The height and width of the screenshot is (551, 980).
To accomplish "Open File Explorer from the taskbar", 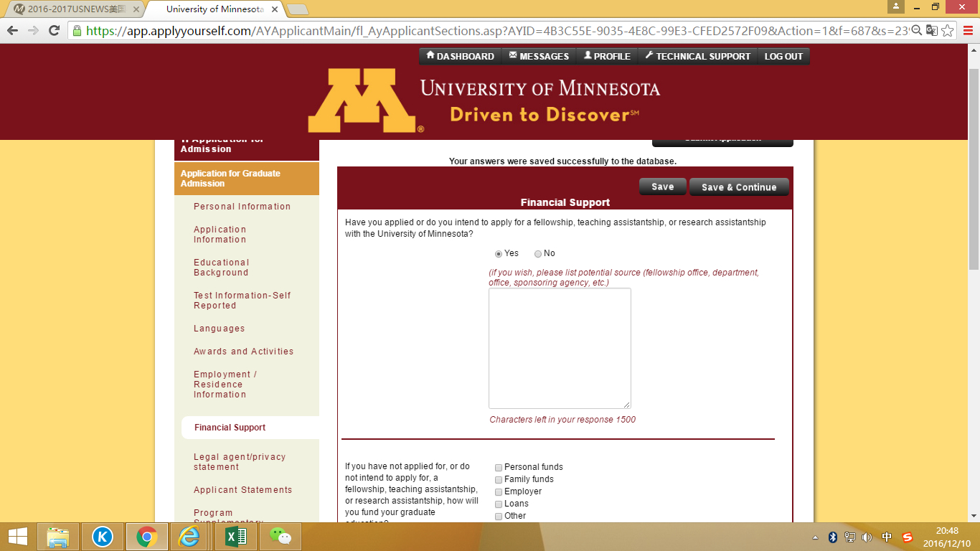I will (58, 537).
